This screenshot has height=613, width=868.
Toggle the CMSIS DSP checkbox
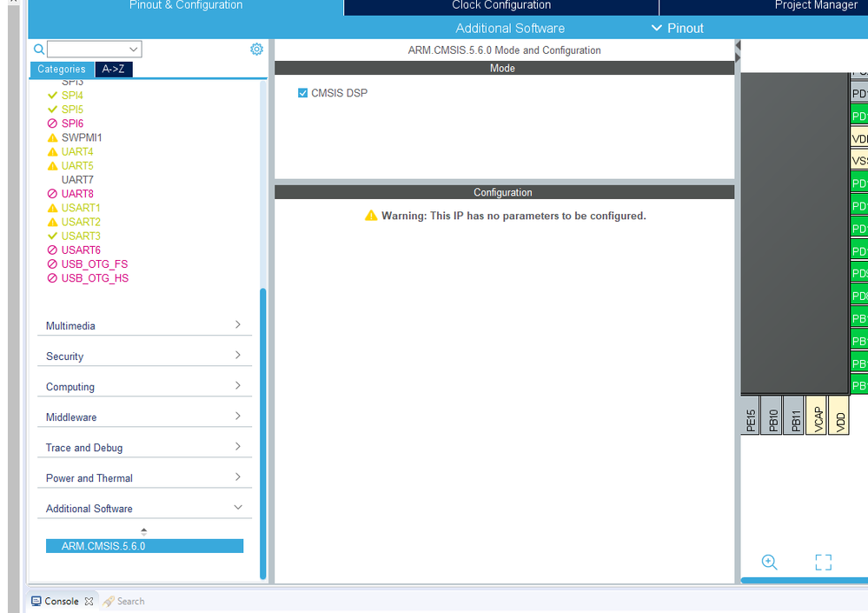pyautogui.click(x=303, y=93)
